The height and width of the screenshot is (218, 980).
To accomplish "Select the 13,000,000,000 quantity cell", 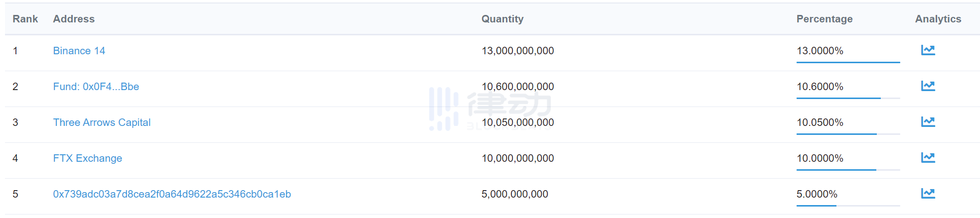I will pos(517,51).
